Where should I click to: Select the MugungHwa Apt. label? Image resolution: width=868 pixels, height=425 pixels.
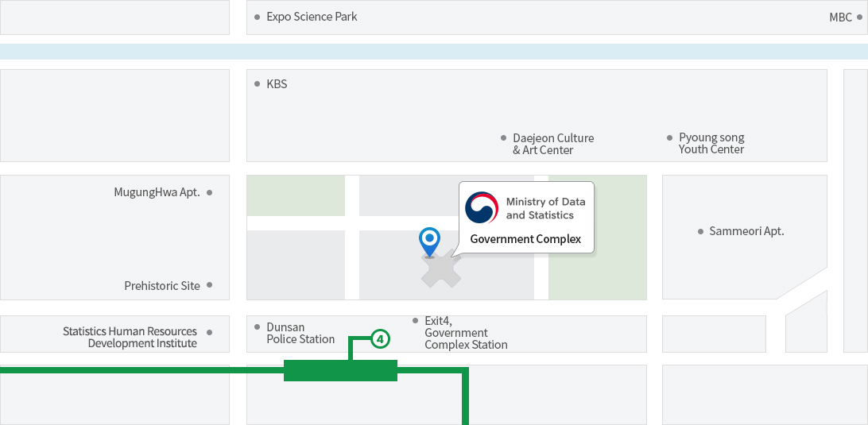point(157,192)
